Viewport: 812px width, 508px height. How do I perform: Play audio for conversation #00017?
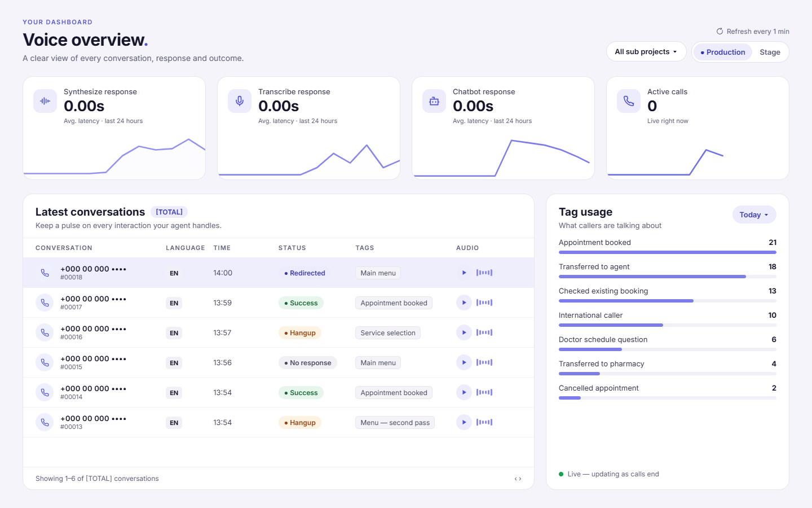464,303
